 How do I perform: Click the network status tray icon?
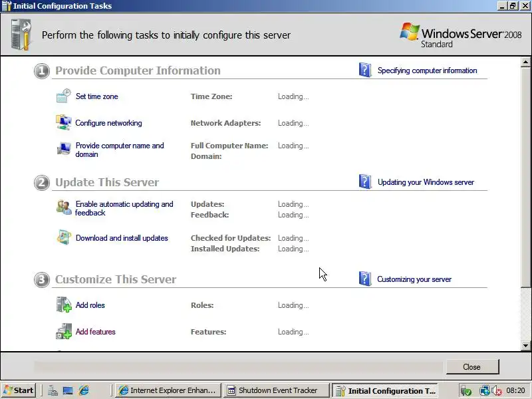pyautogui.click(x=485, y=391)
